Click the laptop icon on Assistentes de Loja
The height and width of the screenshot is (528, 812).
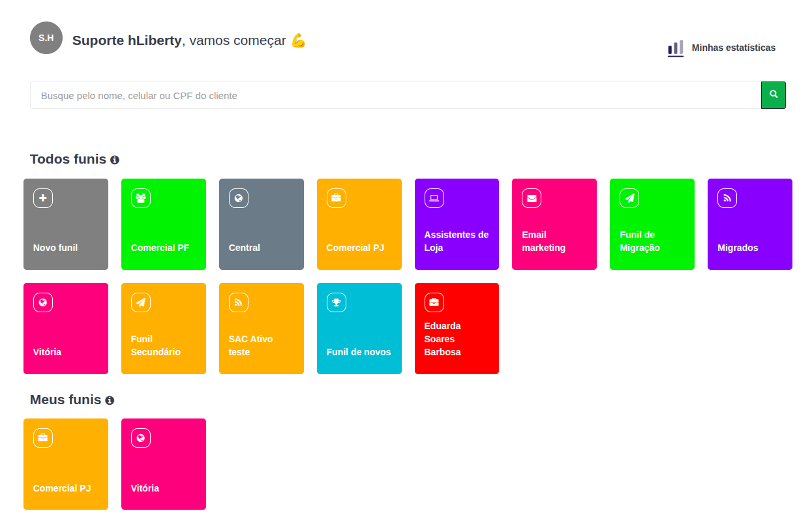[x=434, y=198]
